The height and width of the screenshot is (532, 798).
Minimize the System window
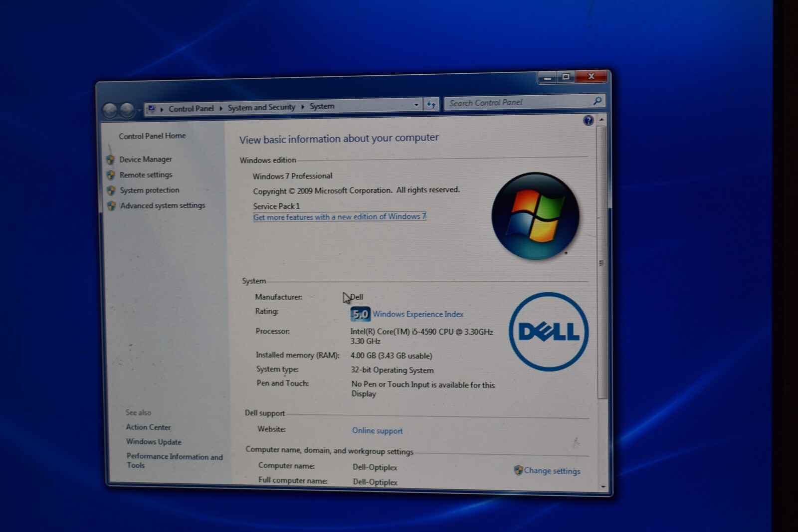point(548,78)
